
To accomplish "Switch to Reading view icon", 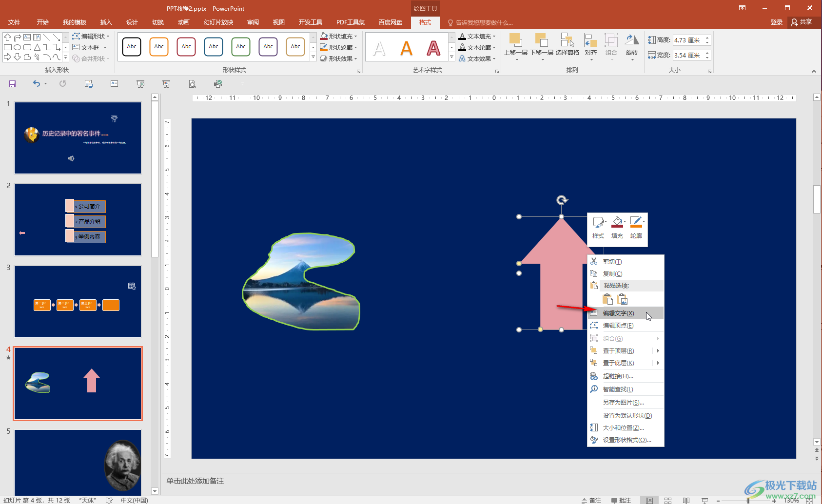I will point(686,501).
